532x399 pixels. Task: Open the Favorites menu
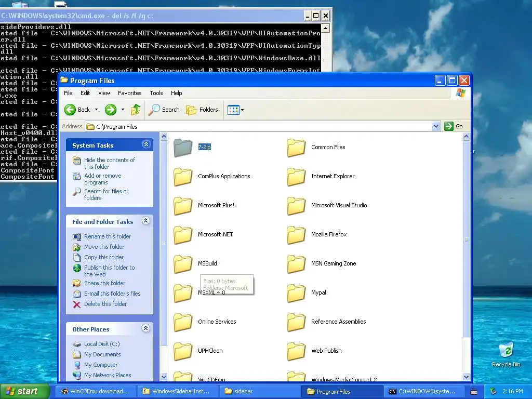tap(129, 93)
